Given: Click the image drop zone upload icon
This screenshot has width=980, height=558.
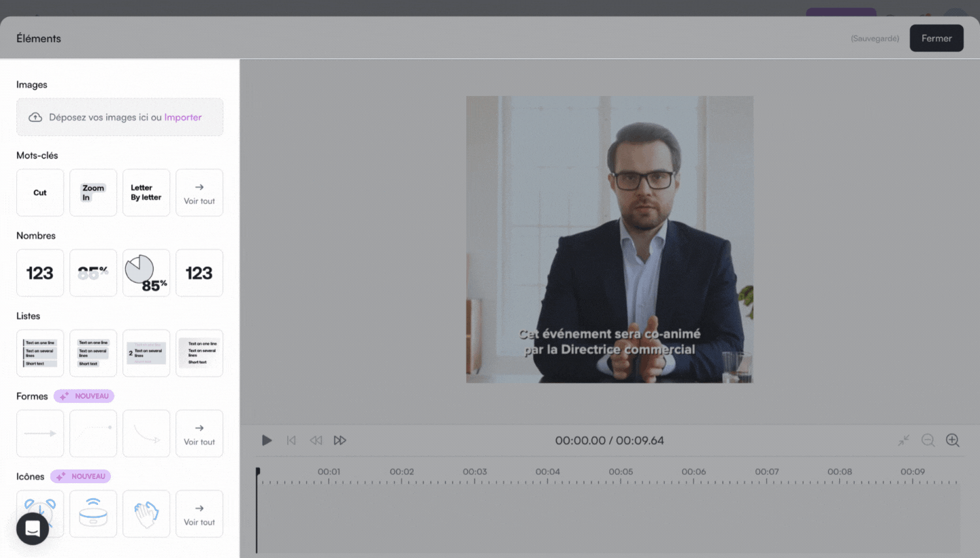Looking at the screenshot, I should (35, 117).
